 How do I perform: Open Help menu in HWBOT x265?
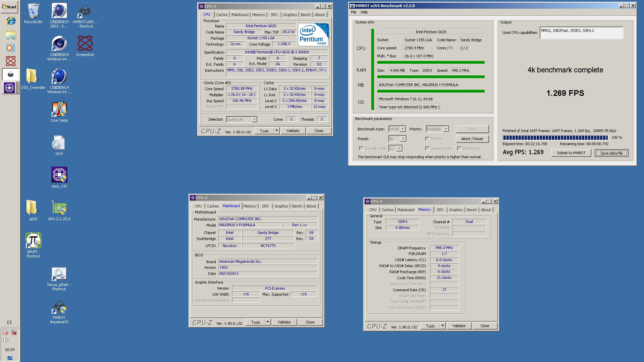click(364, 12)
